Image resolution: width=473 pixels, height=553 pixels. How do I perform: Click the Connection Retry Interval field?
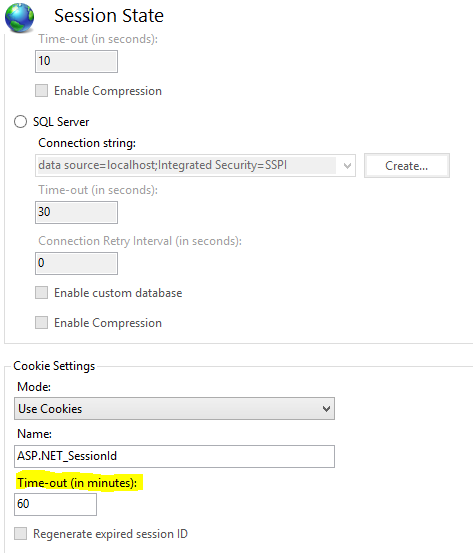[77, 263]
